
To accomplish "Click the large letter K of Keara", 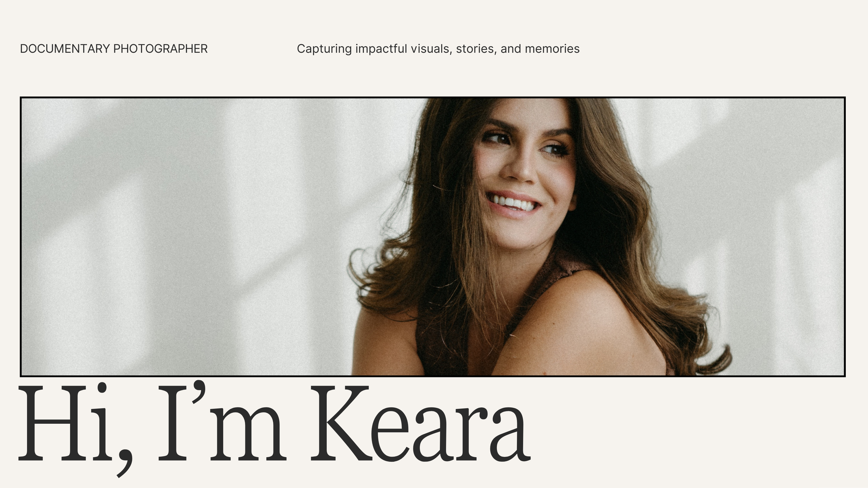I will coord(340,423).
